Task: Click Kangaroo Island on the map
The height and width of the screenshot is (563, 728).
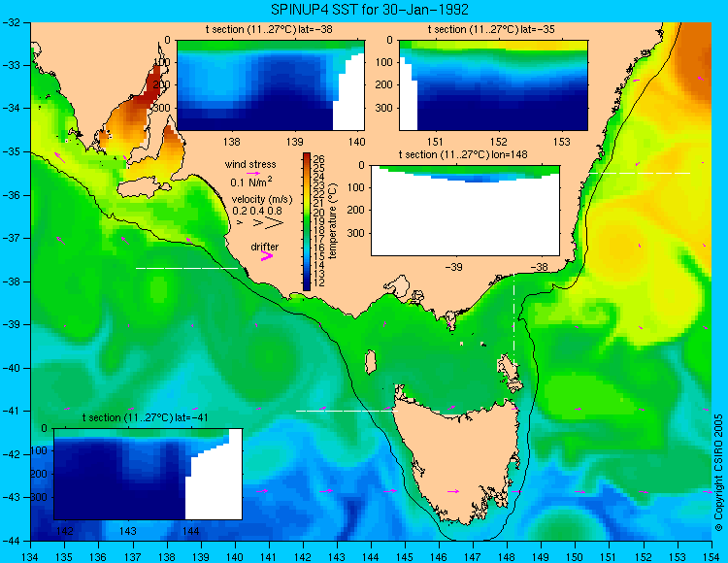Action: pyautogui.click(x=143, y=189)
